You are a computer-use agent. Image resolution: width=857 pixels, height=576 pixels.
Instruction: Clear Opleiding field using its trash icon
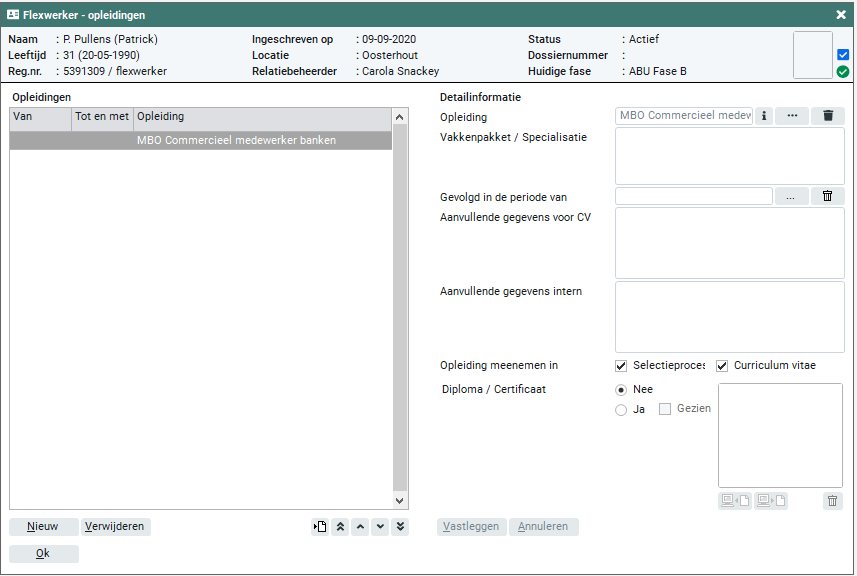pyautogui.click(x=828, y=116)
